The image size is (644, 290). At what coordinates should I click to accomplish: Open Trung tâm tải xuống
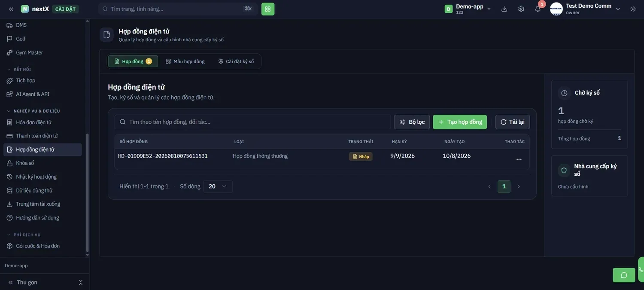(43, 204)
